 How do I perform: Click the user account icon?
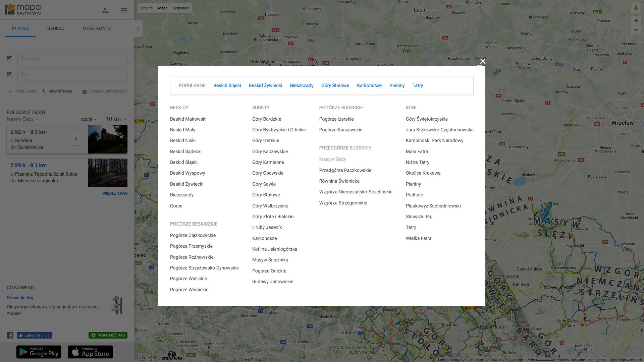pyautogui.click(x=105, y=10)
